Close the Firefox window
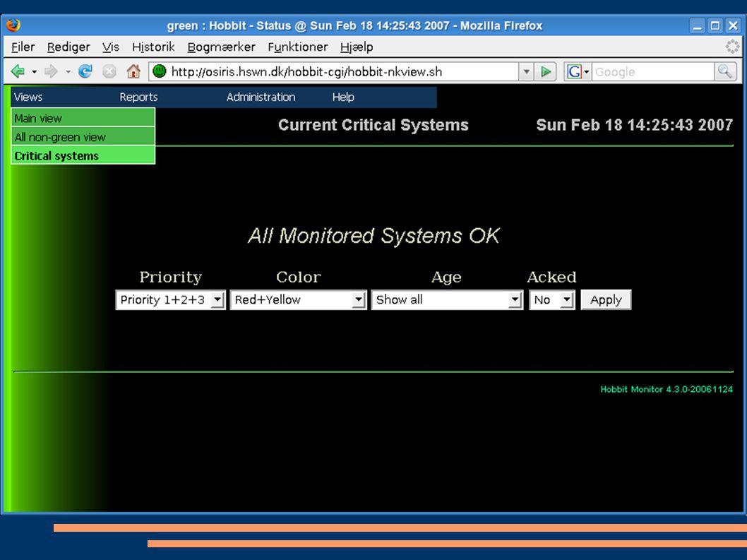 733,25
